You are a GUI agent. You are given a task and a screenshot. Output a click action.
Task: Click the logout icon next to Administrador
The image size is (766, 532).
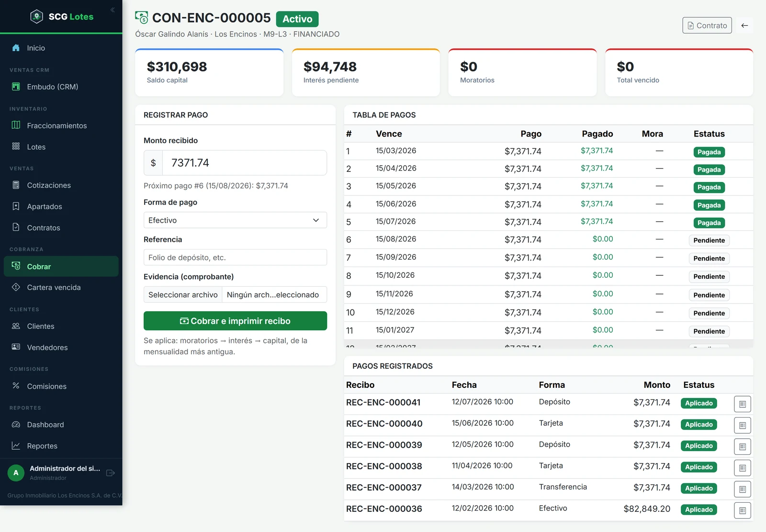coord(111,473)
